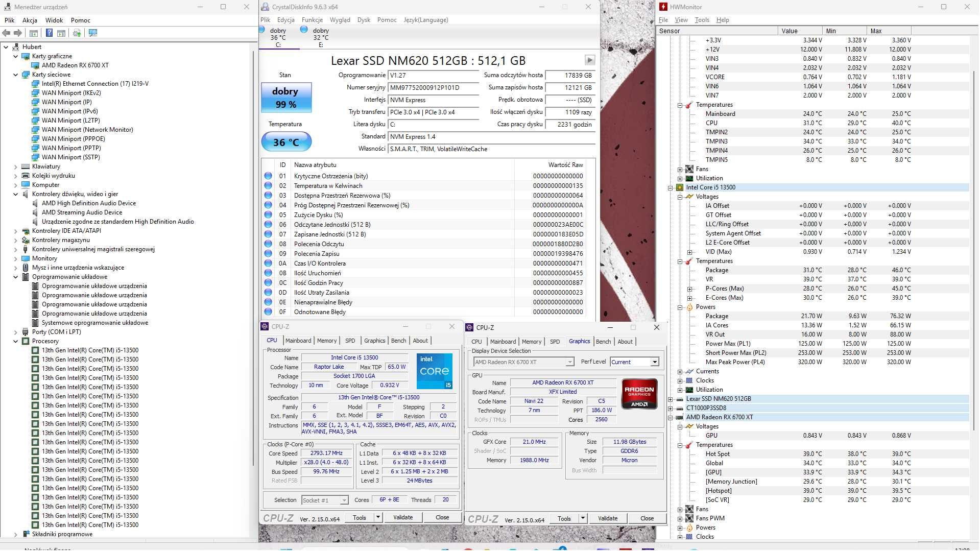Switch to SPD tab in right CPU-Z window
980x551 pixels.
(x=555, y=342)
